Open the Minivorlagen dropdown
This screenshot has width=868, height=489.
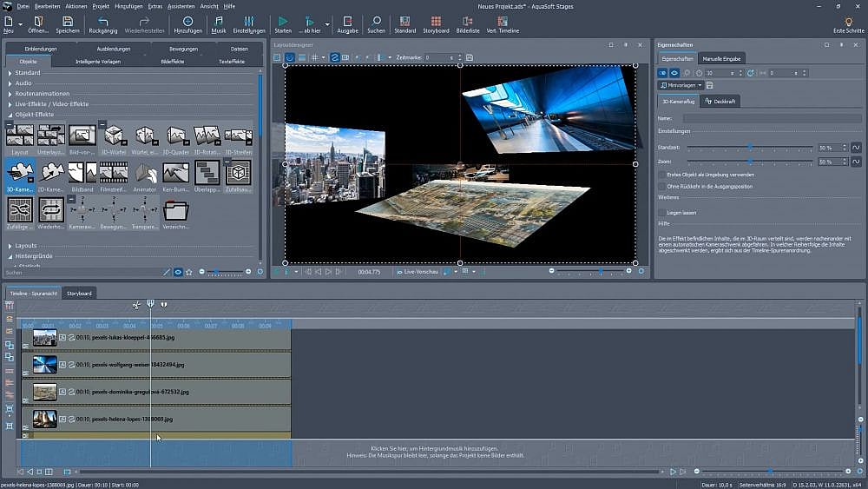681,85
